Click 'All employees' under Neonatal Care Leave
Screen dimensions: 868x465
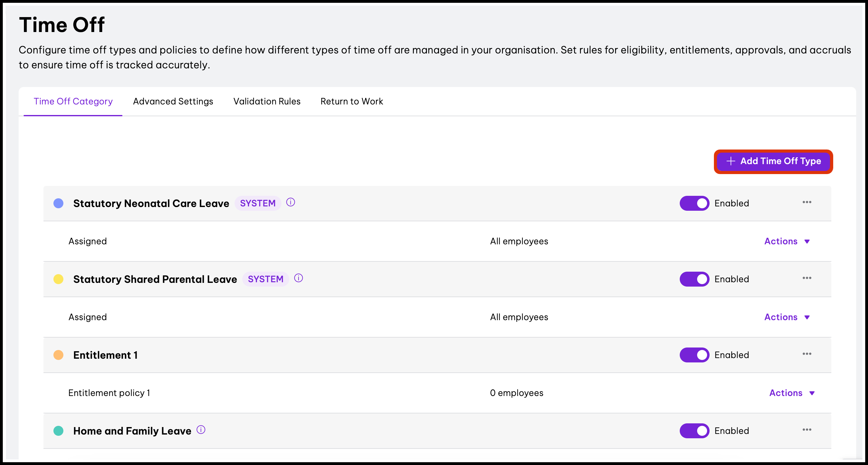tap(519, 242)
